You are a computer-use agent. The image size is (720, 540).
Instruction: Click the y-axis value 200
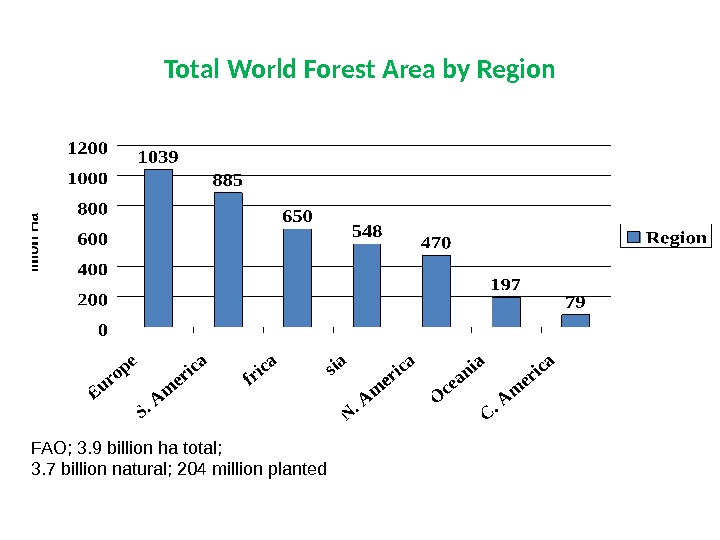(x=92, y=299)
